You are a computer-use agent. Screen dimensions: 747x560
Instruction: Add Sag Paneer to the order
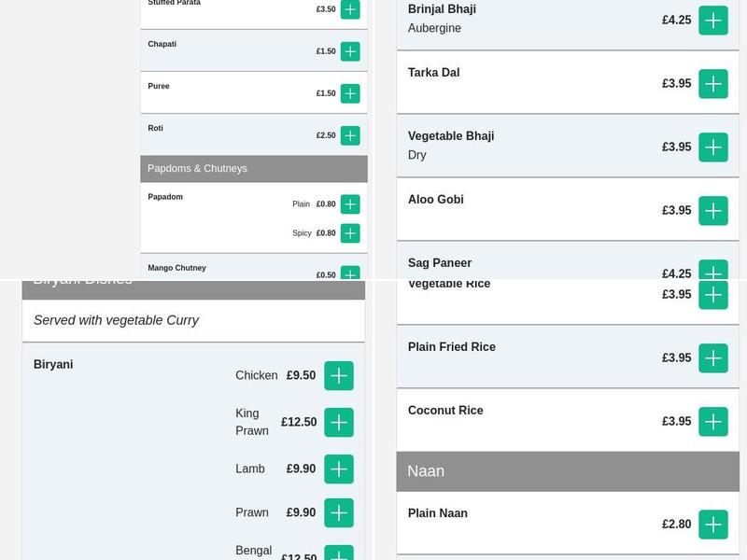(x=713, y=273)
